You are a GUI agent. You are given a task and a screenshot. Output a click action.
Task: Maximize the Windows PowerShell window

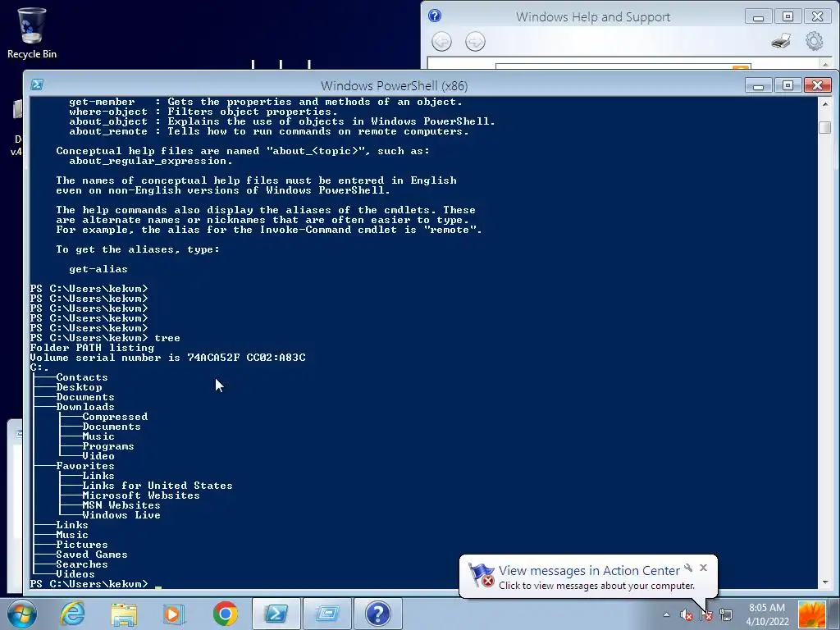pos(787,85)
